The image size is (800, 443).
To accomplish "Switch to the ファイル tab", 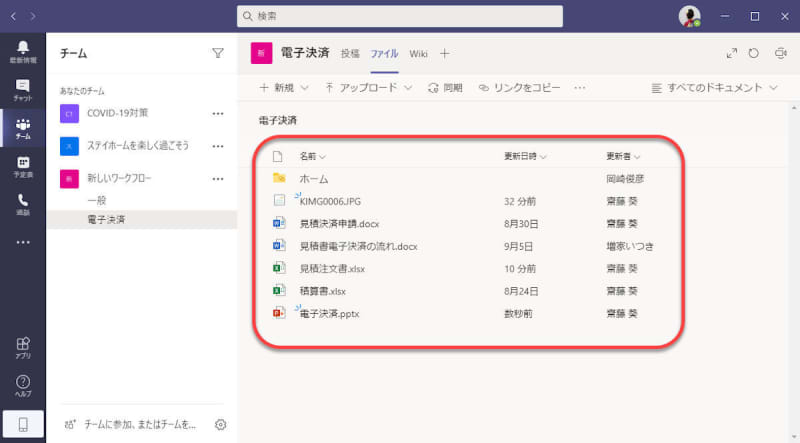I will click(x=384, y=54).
